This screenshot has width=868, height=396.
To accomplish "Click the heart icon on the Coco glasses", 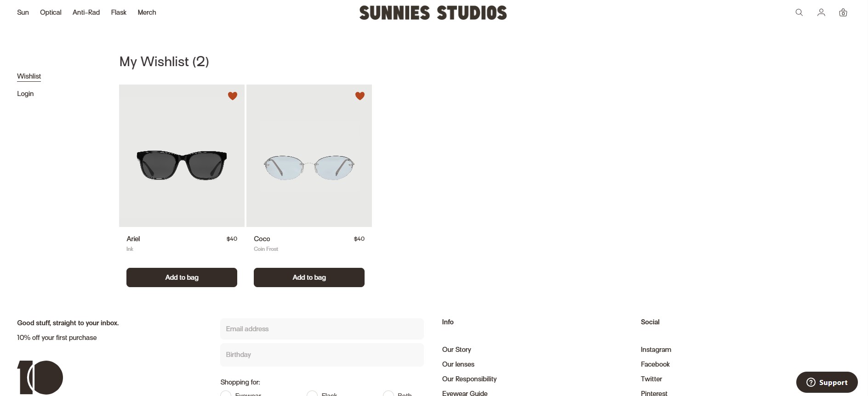I will point(360,96).
